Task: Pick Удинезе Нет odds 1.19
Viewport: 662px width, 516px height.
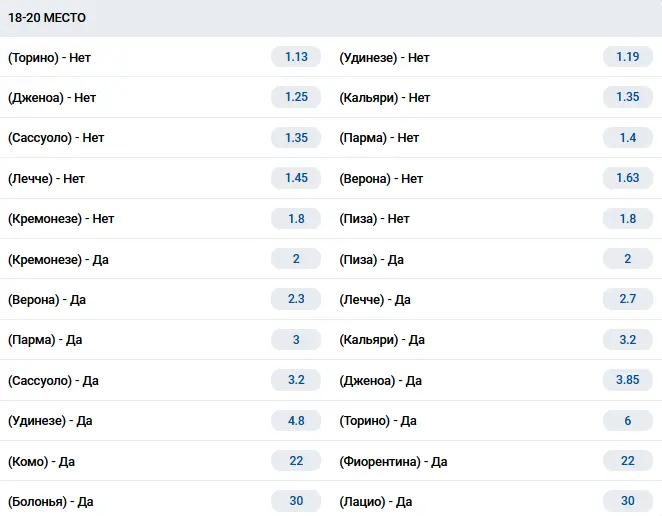Action: (627, 57)
